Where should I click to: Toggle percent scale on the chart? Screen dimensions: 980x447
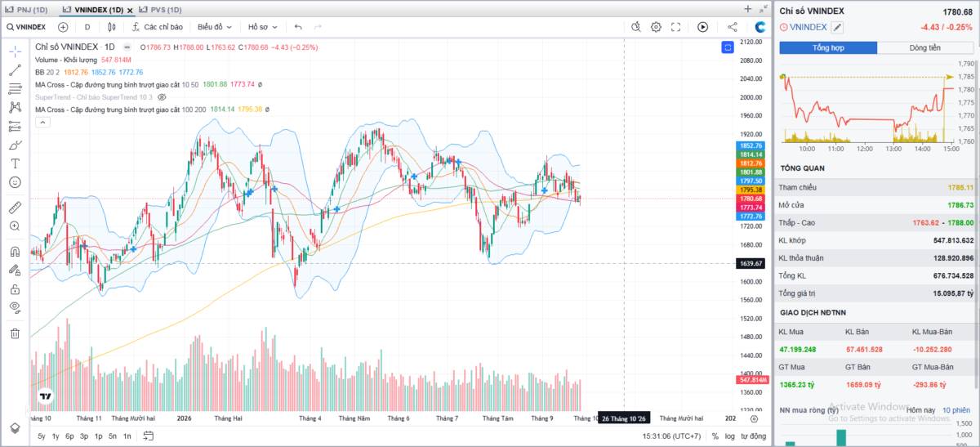pos(715,436)
